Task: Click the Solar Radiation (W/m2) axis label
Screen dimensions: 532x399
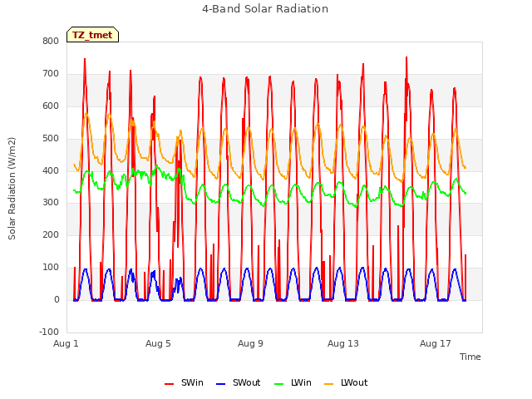Action: [x=12, y=189]
